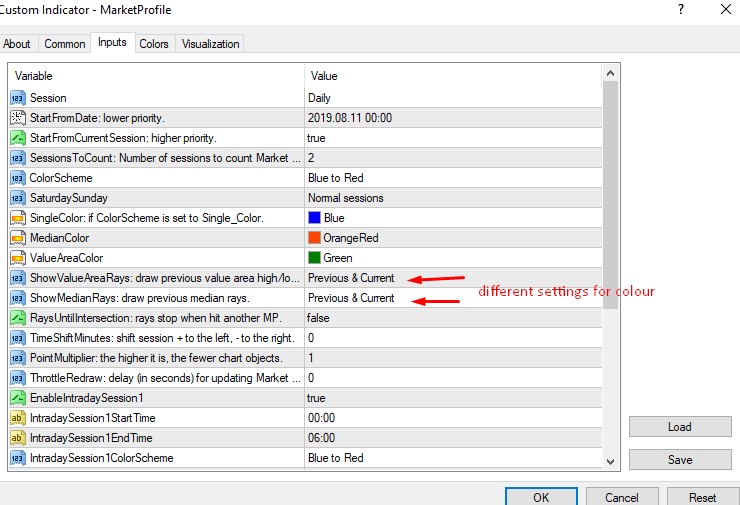The width and height of the screenshot is (740, 505).
Task: Open the ColorScheme value Blue to Red
Action: coord(453,178)
